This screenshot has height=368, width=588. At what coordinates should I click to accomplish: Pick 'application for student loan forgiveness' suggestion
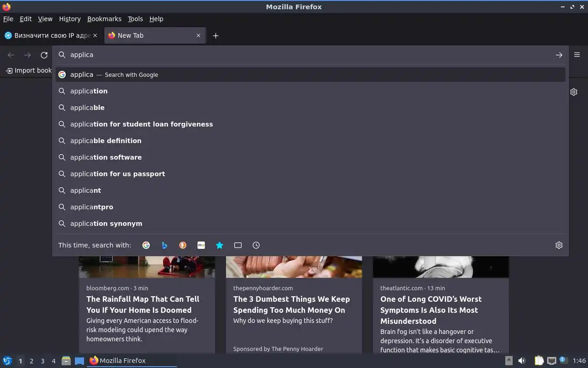pyautogui.click(x=311, y=124)
